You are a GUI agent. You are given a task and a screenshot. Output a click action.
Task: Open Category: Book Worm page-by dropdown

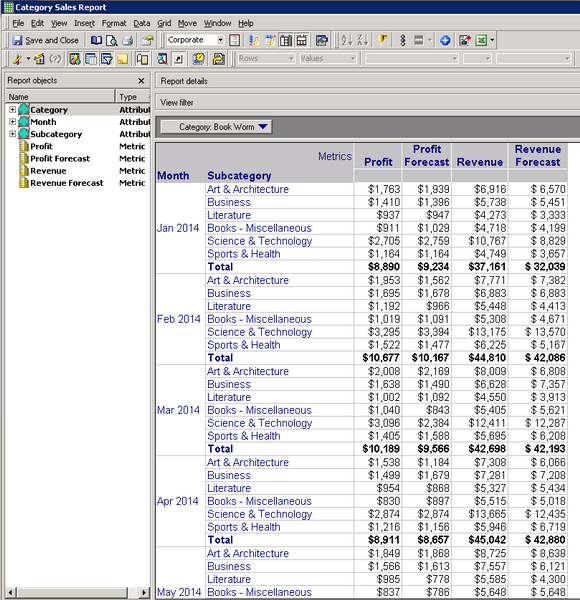click(216, 127)
